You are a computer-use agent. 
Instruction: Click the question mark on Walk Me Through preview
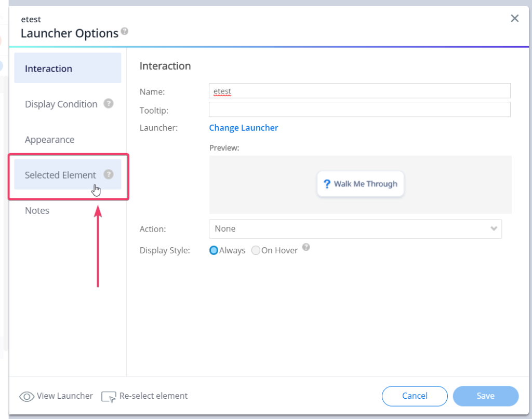pos(327,184)
